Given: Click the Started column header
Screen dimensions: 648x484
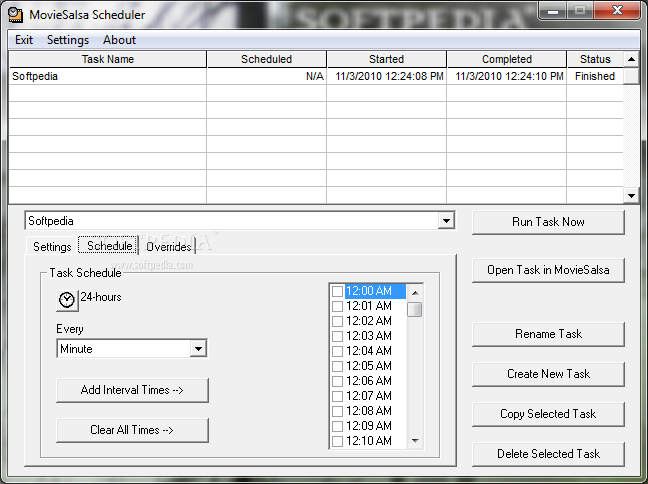Looking at the screenshot, I should pyautogui.click(x=386, y=59).
